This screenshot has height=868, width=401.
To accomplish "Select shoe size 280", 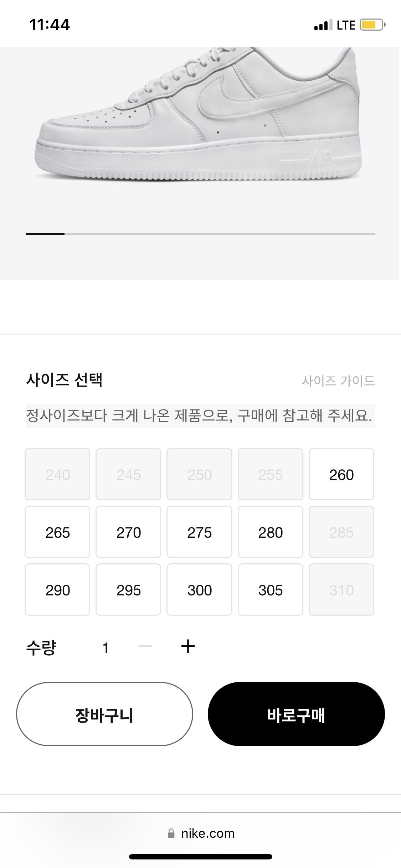I will (x=271, y=532).
